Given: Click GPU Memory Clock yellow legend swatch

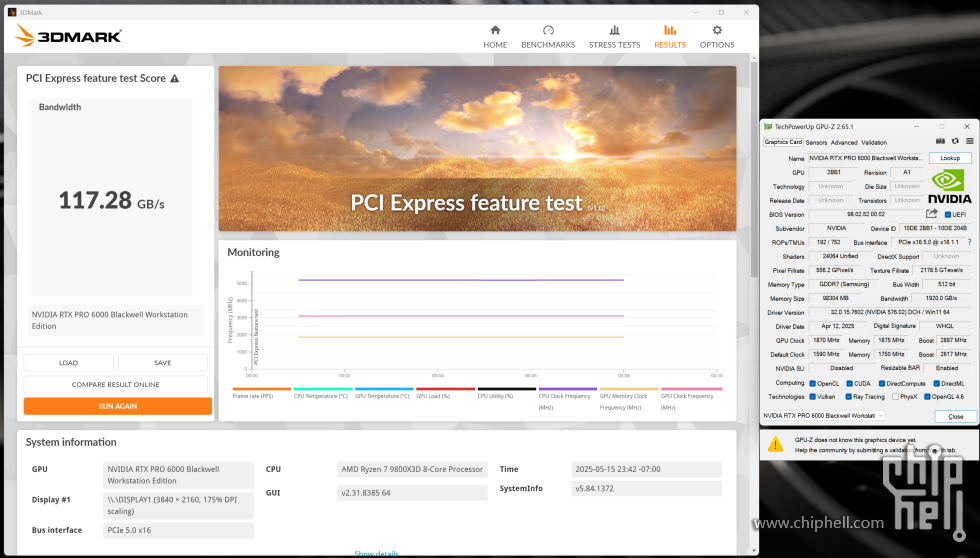Looking at the screenshot, I should [x=629, y=389].
